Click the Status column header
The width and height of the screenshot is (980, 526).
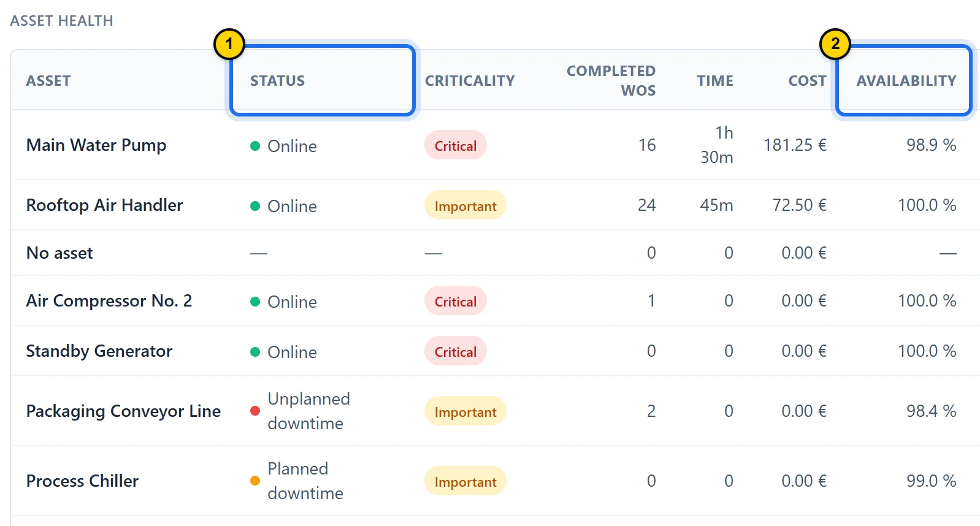click(277, 81)
